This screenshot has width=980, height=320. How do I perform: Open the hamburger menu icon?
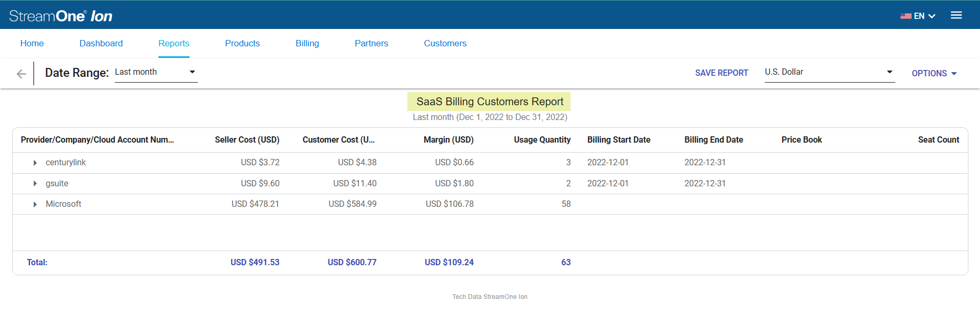coord(956,15)
